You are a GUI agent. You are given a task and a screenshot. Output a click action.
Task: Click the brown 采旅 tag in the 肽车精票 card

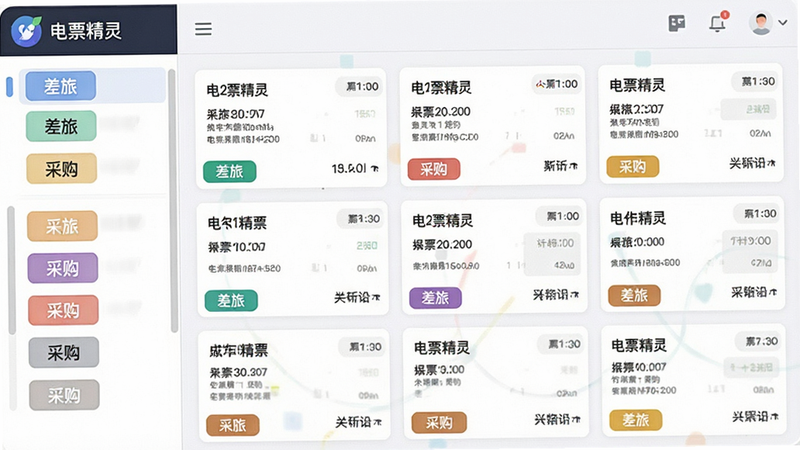[233, 425]
